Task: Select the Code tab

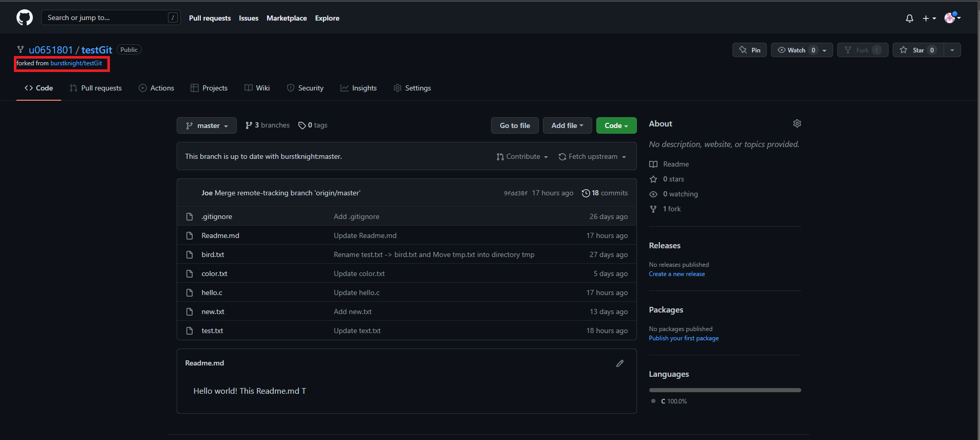Action: (39, 88)
